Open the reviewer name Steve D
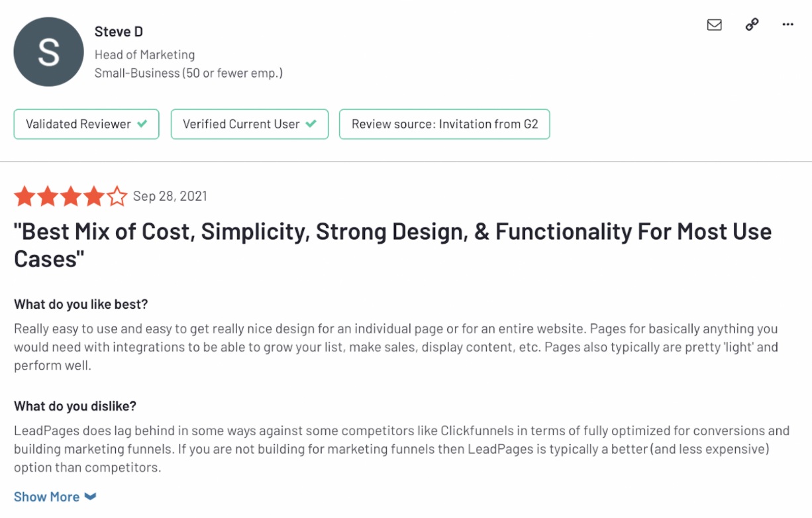This screenshot has width=812, height=518. pos(119,31)
